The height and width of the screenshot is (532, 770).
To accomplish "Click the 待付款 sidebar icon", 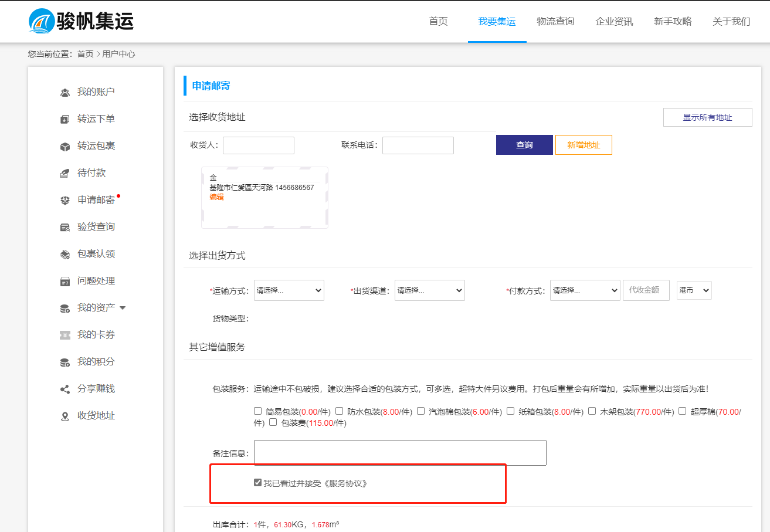I will 65,174.
